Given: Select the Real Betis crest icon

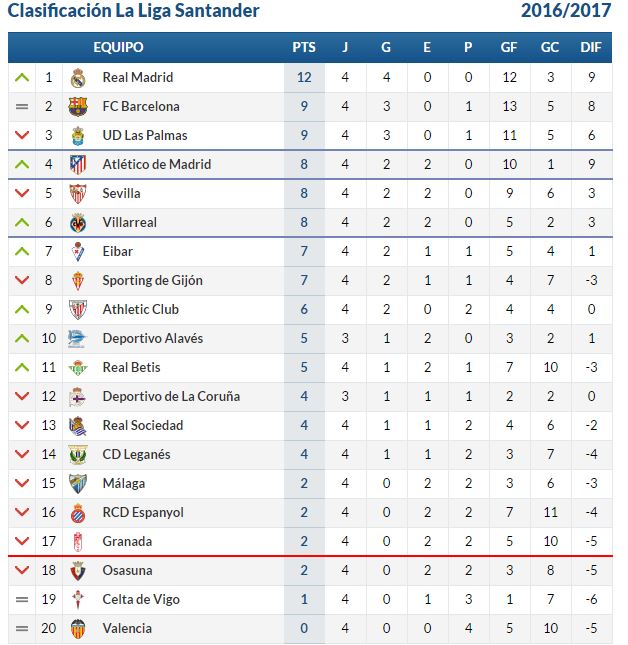Looking at the screenshot, I should [x=78, y=367].
